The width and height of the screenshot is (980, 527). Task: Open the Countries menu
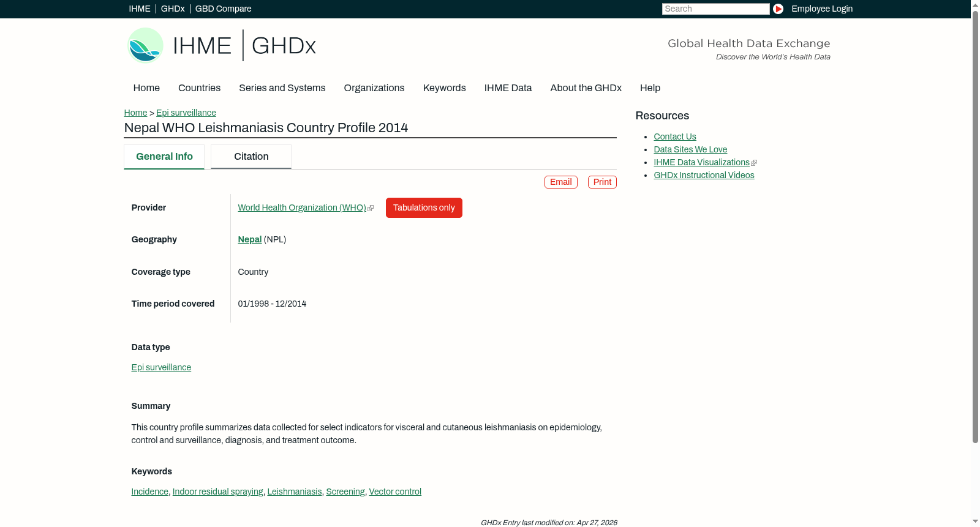[x=199, y=88]
